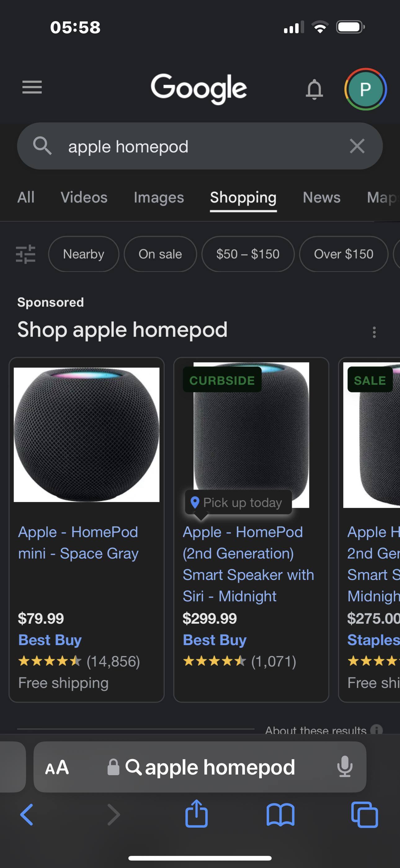The image size is (400, 868).
Task: Toggle the $50 – $150 price filter
Action: coord(248,254)
